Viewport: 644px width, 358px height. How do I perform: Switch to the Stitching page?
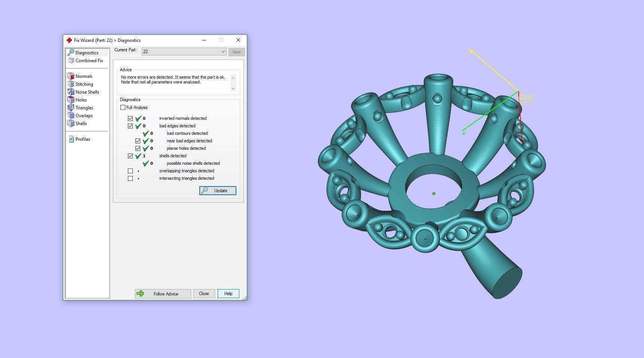pos(84,84)
